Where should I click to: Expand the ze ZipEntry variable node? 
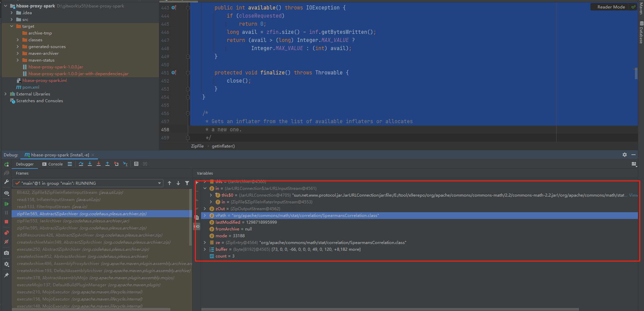coord(205,242)
